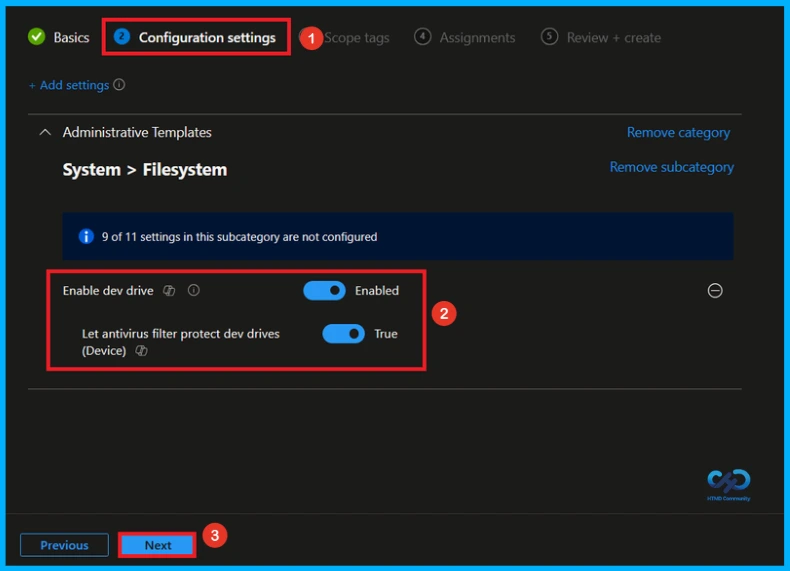This screenshot has height=571, width=790.
Task: Click the Next button
Action: (x=158, y=545)
